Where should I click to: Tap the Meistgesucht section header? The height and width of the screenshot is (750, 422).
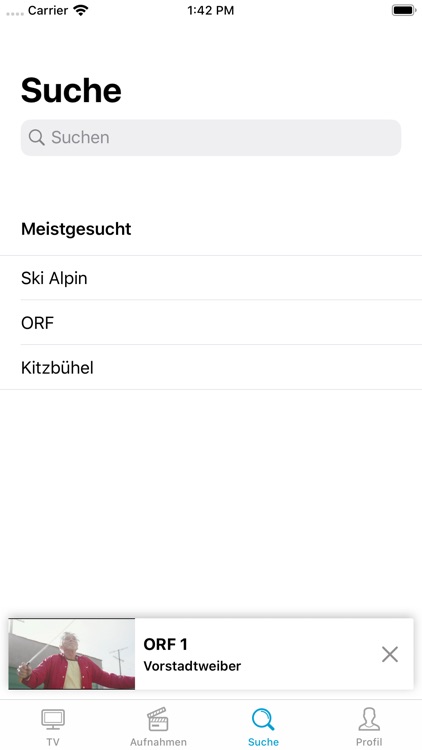click(x=76, y=229)
